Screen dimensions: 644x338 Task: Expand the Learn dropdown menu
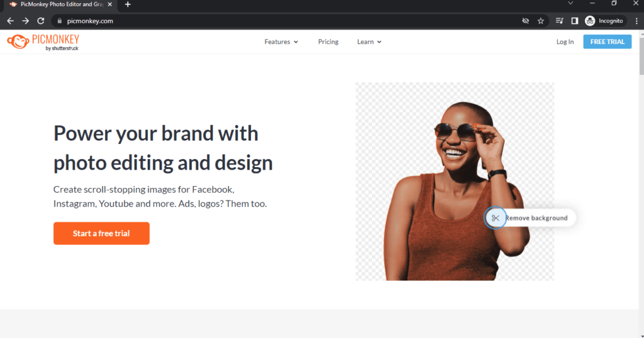pyautogui.click(x=369, y=42)
